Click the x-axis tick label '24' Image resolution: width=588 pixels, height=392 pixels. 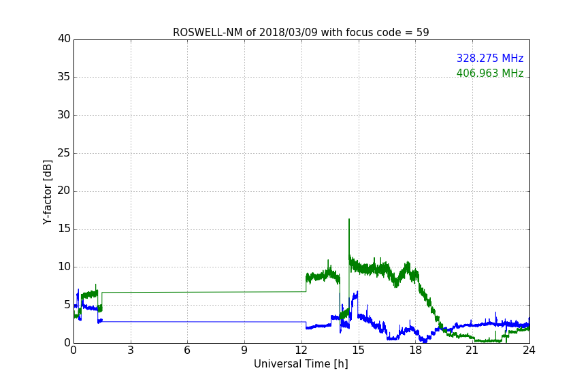529,350
